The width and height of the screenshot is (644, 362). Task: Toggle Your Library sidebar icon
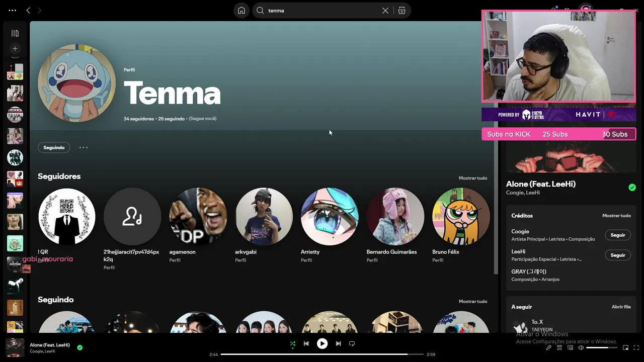[x=15, y=33]
